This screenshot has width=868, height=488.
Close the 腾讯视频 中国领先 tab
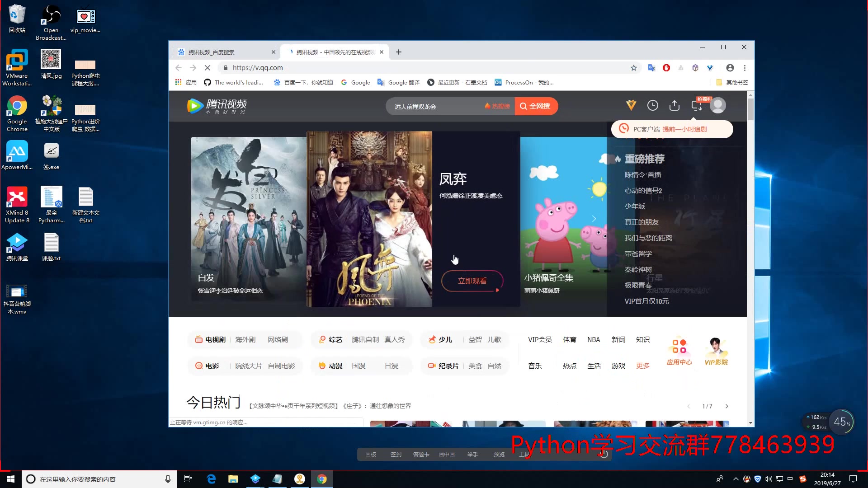382,52
